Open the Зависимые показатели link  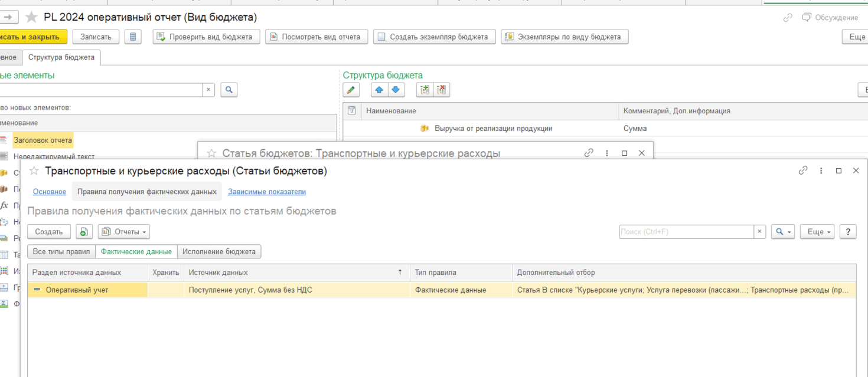click(x=267, y=192)
